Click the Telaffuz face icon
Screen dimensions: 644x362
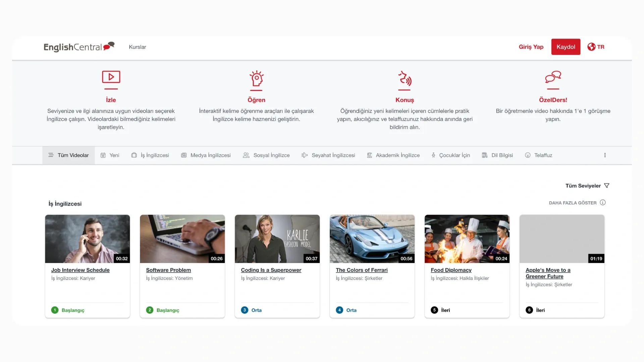click(528, 155)
